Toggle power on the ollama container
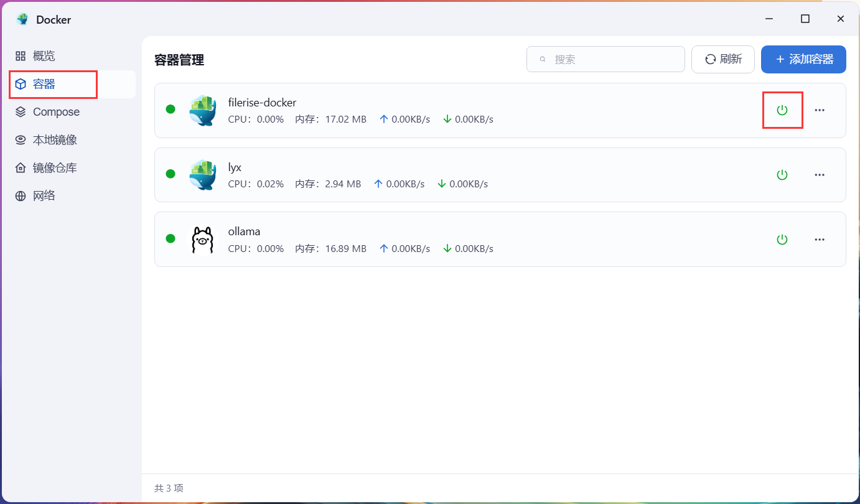Viewport: 860px width, 504px height. point(782,239)
